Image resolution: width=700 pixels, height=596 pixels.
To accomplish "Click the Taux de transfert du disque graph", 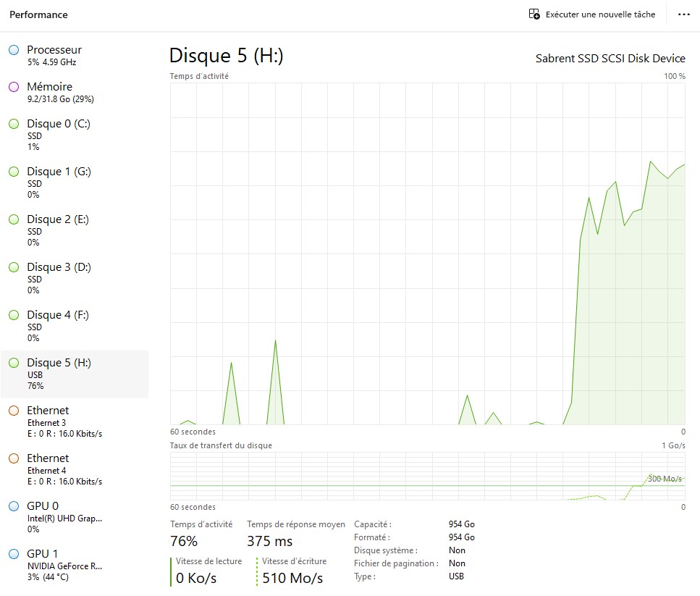I will click(427, 476).
